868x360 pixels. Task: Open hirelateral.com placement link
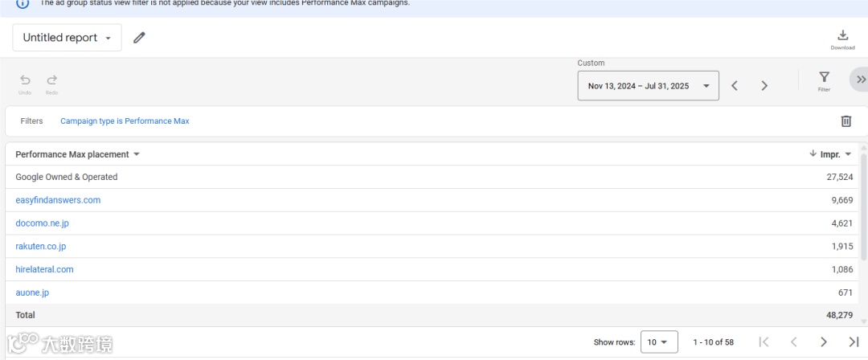tap(44, 270)
